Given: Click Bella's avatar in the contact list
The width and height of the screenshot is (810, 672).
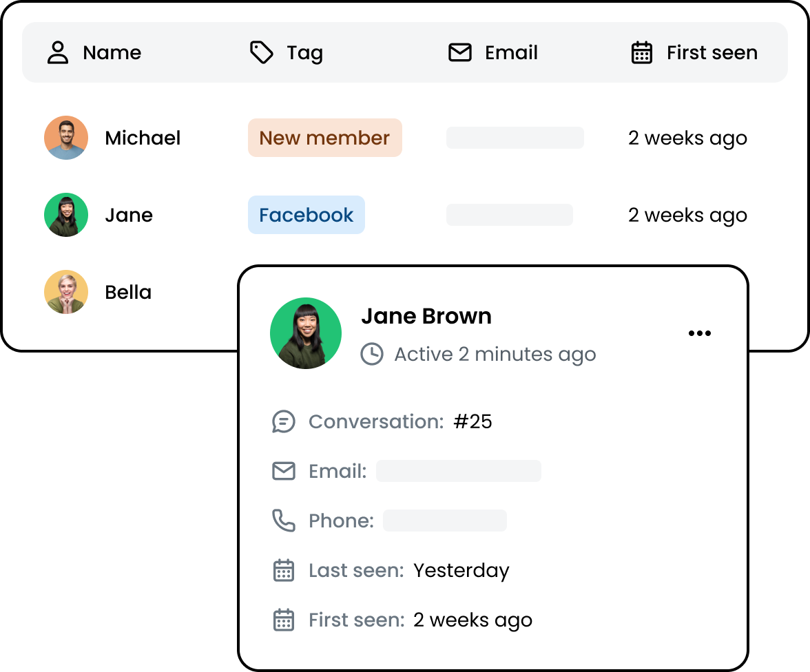Looking at the screenshot, I should click(66, 292).
